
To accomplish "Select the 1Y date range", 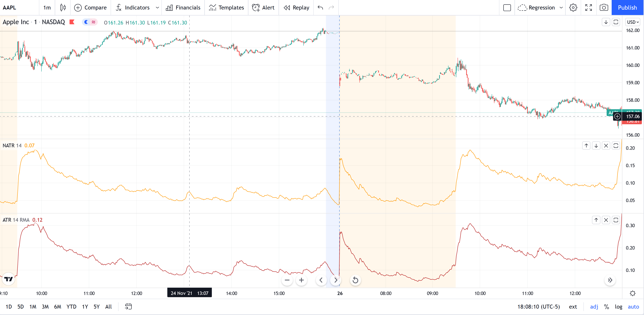I will (85, 307).
